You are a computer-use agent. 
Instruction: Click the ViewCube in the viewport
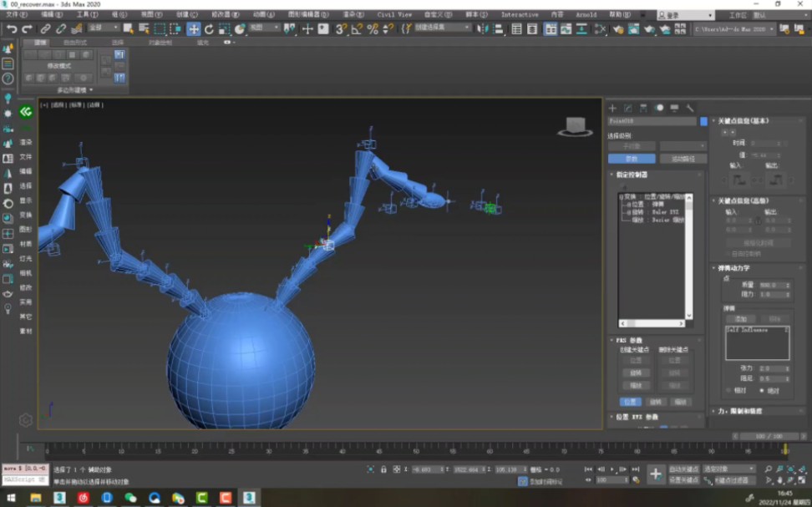(x=574, y=125)
